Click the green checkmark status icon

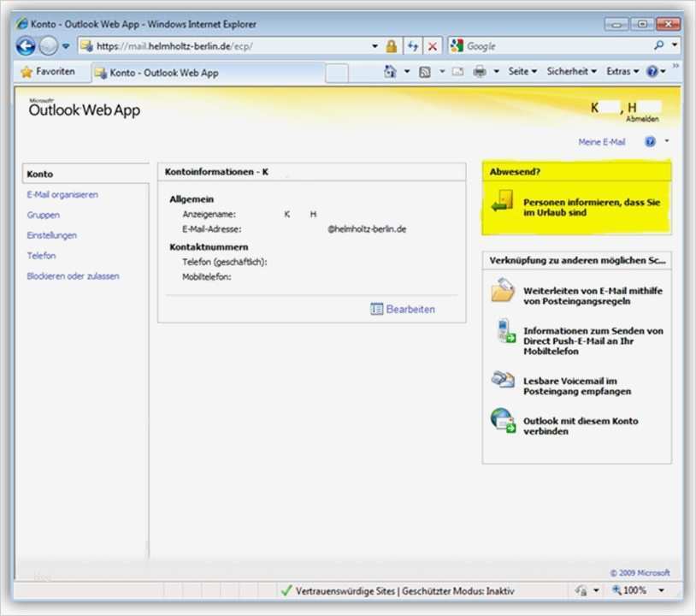(x=286, y=590)
